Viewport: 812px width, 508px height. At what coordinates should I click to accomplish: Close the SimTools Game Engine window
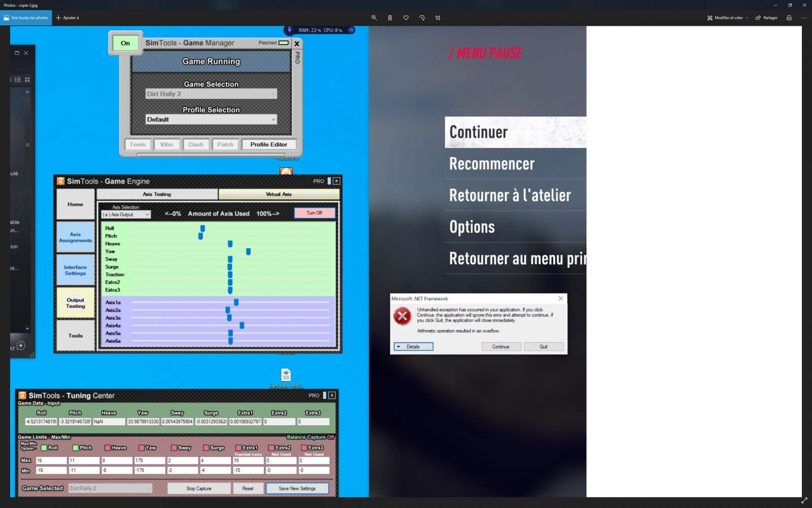pyautogui.click(x=336, y=181)
